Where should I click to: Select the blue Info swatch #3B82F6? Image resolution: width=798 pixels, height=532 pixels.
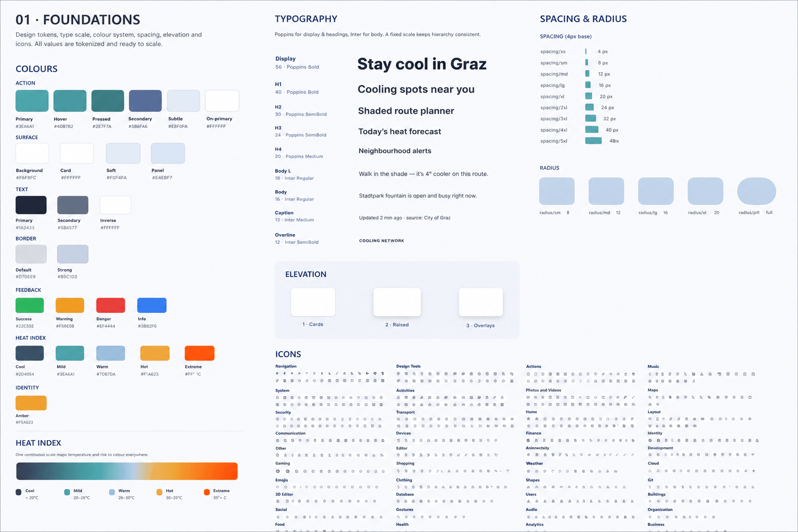(152, 305)
